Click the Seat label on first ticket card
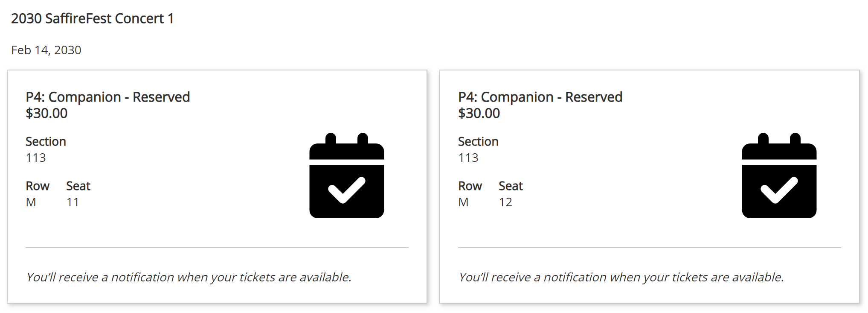 [x=78, y=186]
